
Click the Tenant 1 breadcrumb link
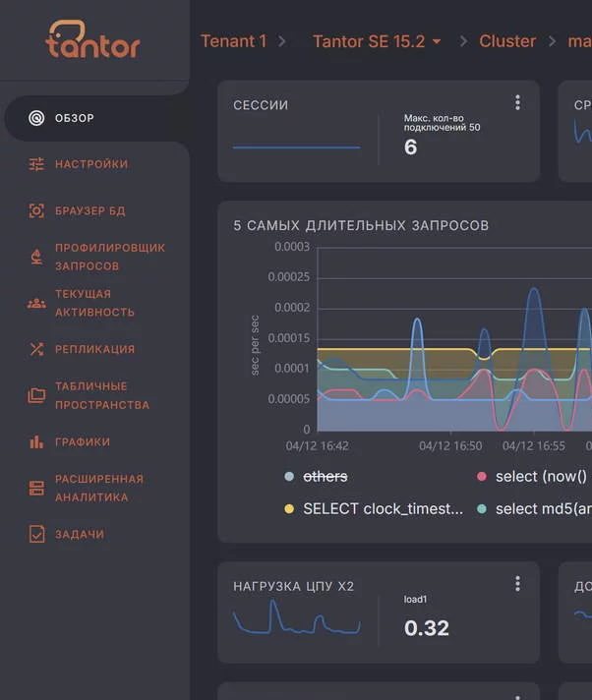(233, 41)
